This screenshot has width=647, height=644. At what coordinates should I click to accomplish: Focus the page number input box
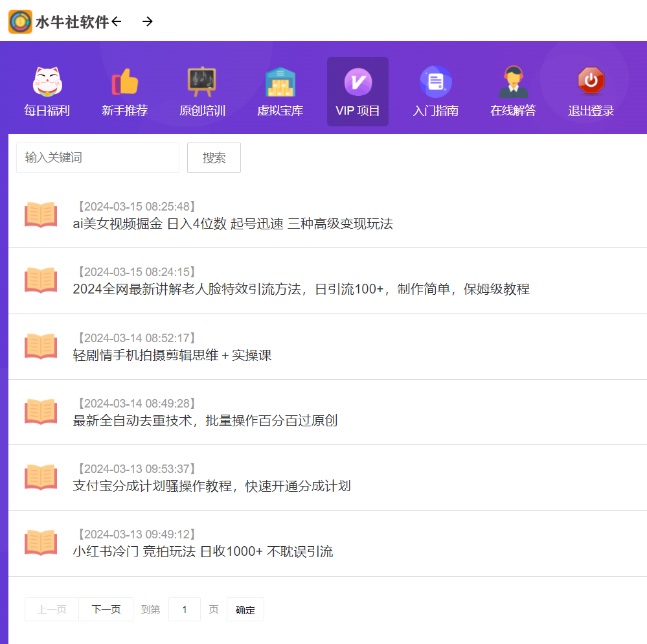pyautogui.click(x=185, y=609)
